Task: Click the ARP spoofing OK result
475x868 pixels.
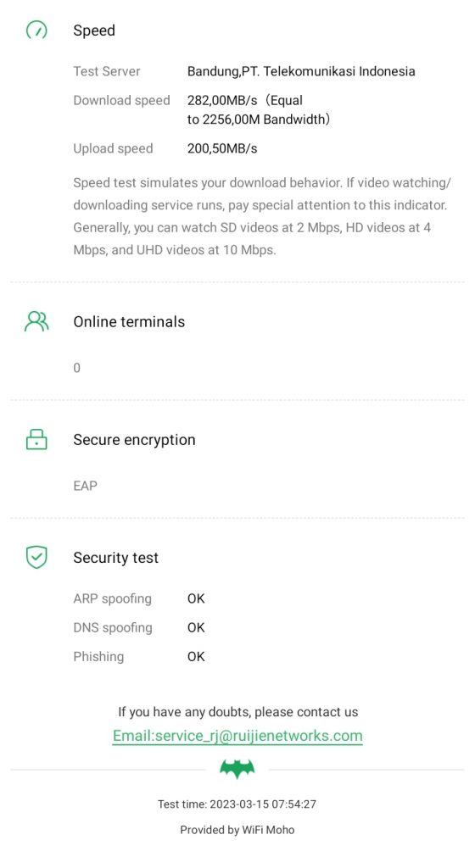Action: click(x=196, y=598)
